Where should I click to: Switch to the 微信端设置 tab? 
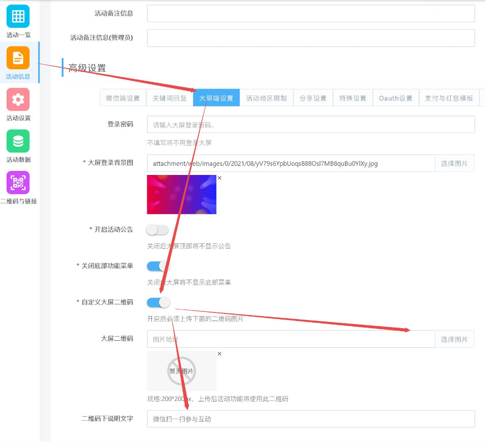[123, 98]
